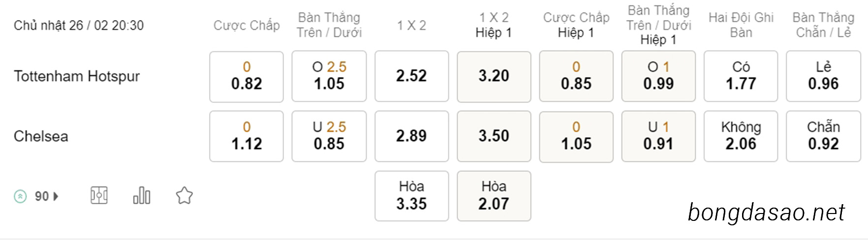
Task: Pick Under 2.5 goals at 0.85
Action: [329, 136]
